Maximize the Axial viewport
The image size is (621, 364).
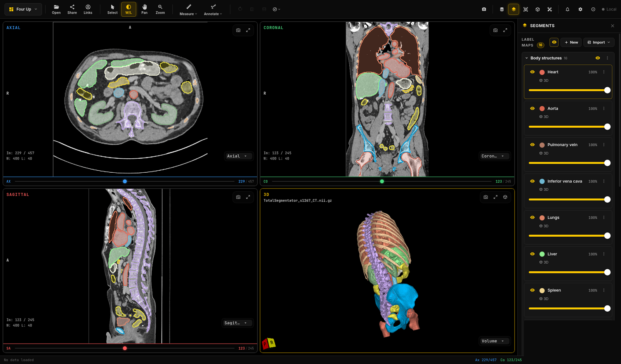pos(248,30)
